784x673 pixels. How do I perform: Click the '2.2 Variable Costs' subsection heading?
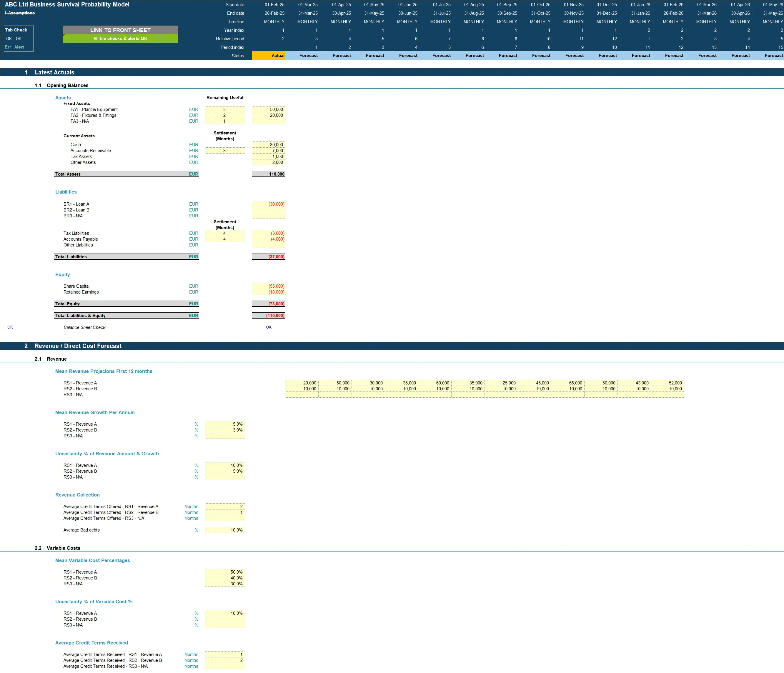(x=57, y=548)
